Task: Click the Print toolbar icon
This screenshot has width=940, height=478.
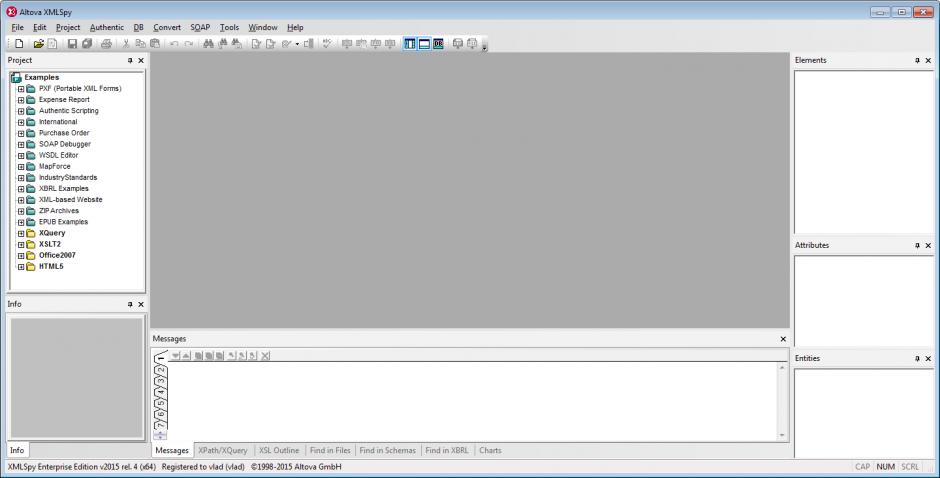Action: 106,44
